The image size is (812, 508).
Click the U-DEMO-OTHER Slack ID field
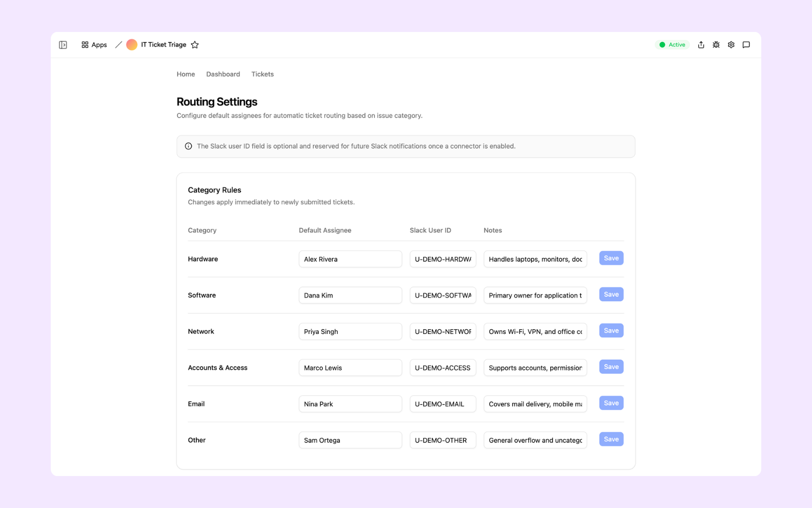pos(443,440)
